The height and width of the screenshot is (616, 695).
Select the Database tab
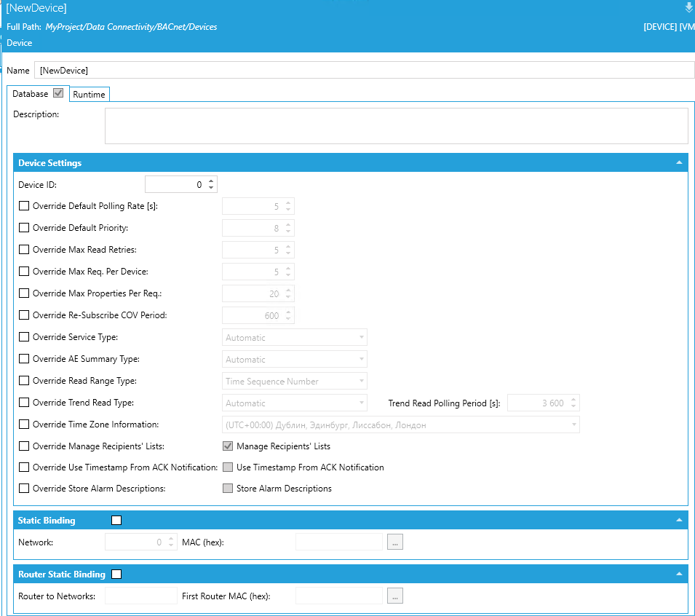click(31, 94)
